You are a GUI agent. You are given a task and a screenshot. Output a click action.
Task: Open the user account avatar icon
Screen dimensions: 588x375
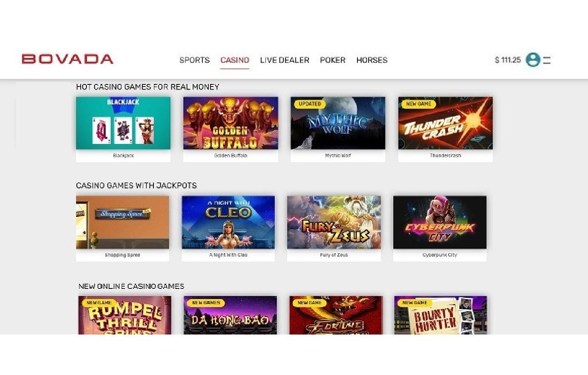(x=533, y=60)
